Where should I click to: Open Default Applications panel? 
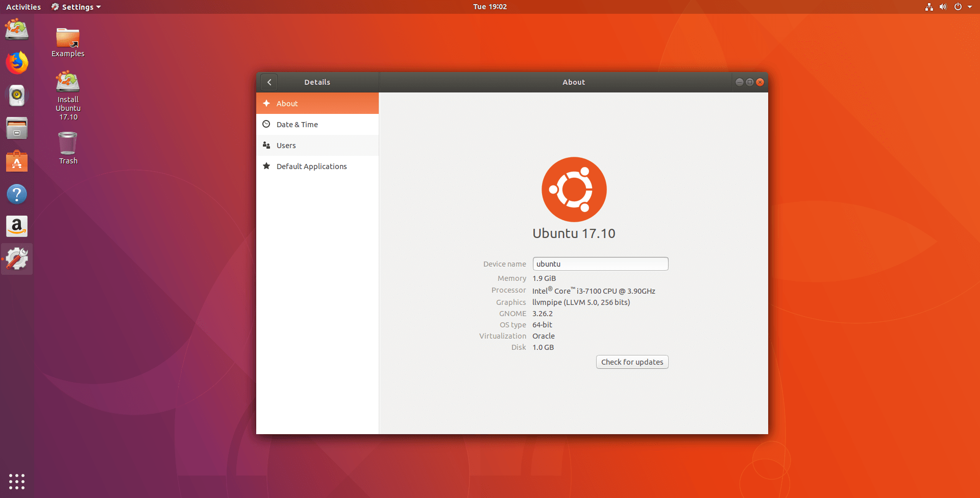coord(317,166)
